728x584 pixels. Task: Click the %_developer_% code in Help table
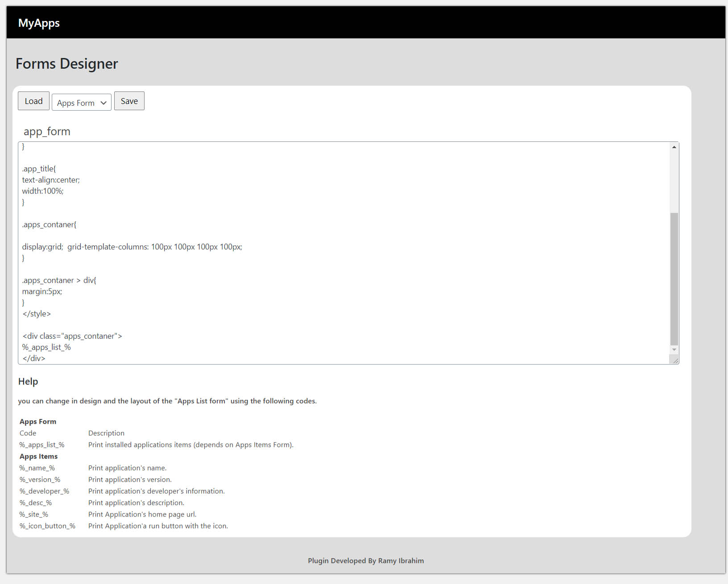[x=44, y=491]
